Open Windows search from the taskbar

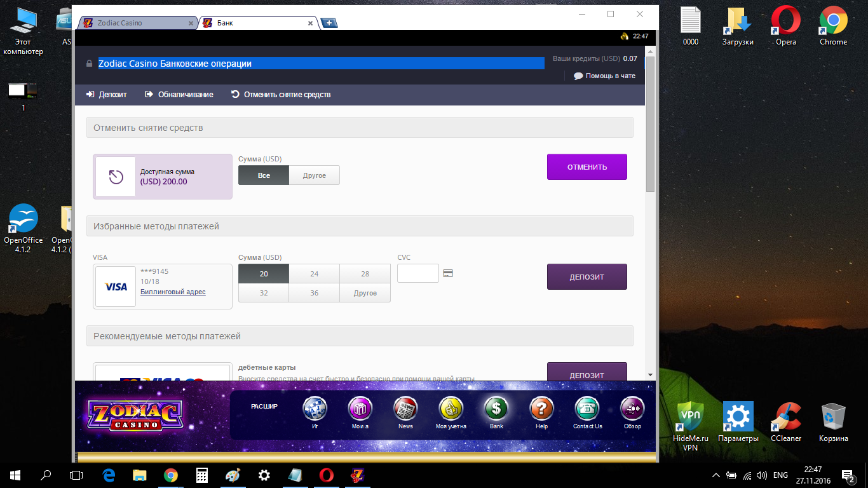coord(46,475)
